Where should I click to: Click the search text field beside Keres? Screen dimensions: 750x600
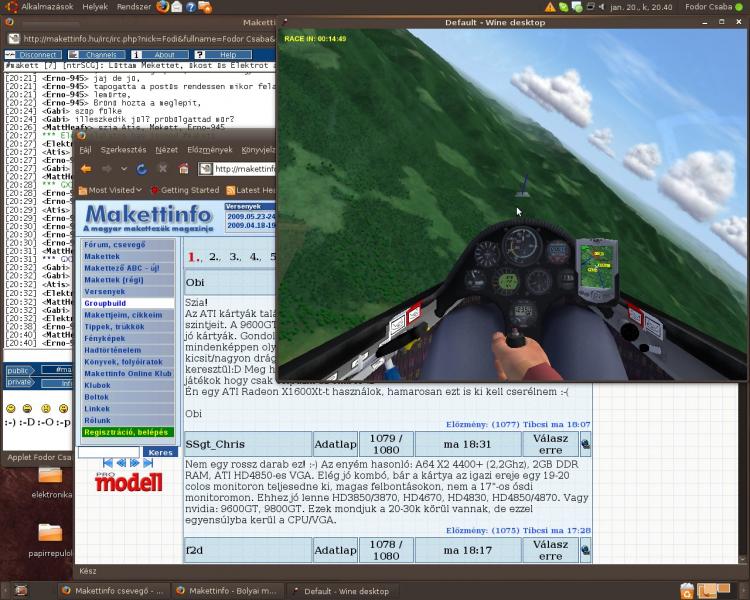(x=109, y=451)
